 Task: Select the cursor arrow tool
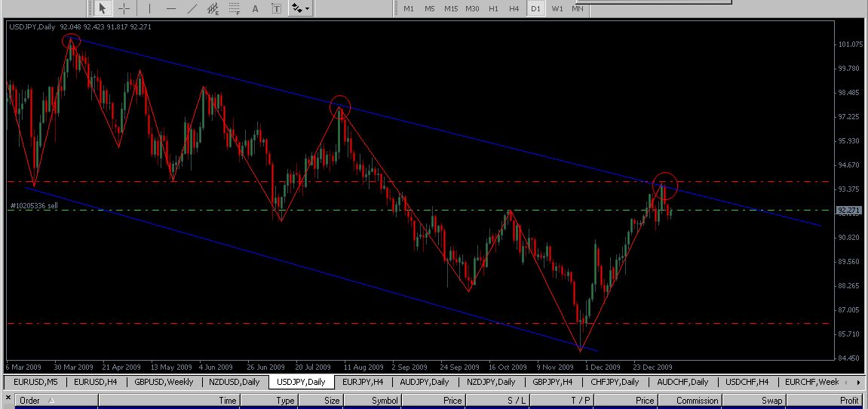coord(103,8)
